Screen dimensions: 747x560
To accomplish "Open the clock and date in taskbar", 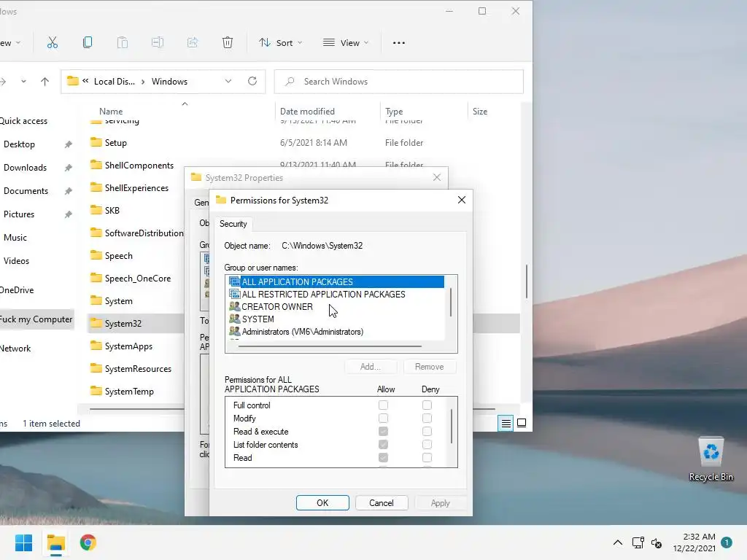I will tap(694, 542).
